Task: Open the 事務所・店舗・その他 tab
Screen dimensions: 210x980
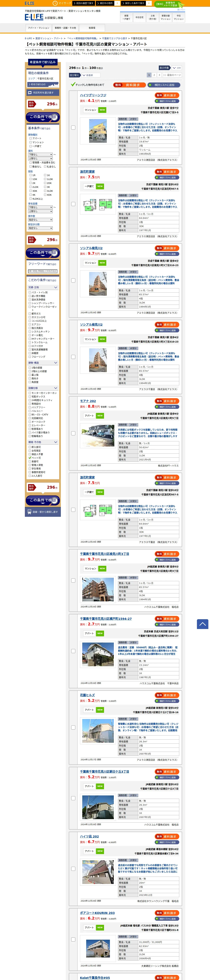Action: pos(65,28)
